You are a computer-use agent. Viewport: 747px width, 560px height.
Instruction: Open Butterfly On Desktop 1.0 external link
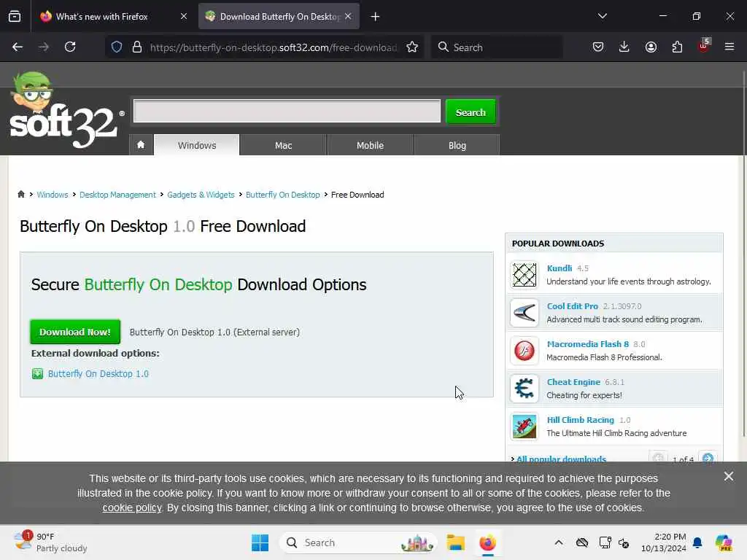[x=98, y=374]
